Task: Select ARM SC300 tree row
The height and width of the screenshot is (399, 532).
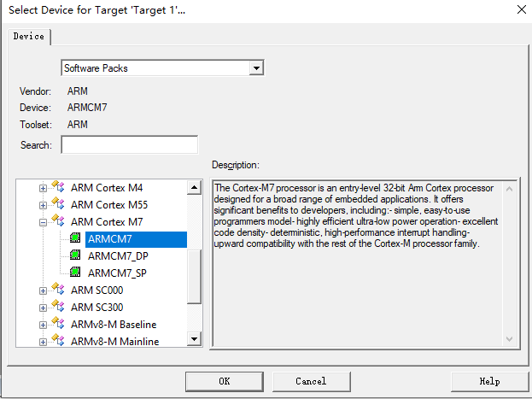Action: tap(97, 308)
